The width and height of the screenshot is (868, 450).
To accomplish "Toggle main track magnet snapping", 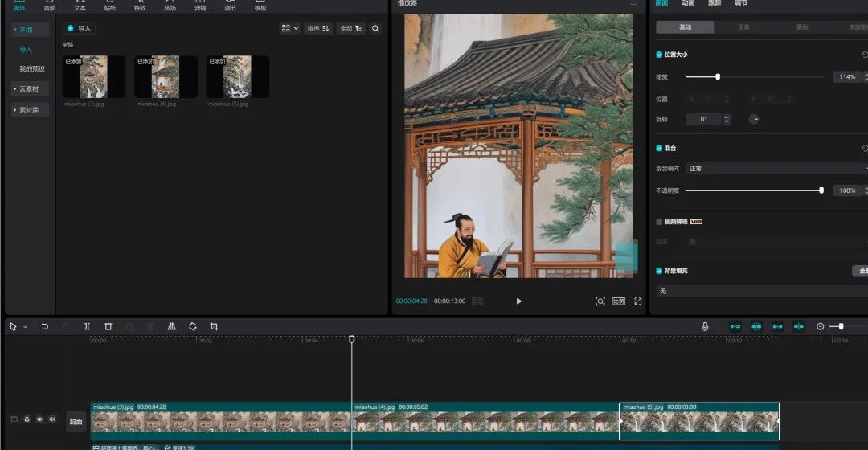I will tap(735, 326).
